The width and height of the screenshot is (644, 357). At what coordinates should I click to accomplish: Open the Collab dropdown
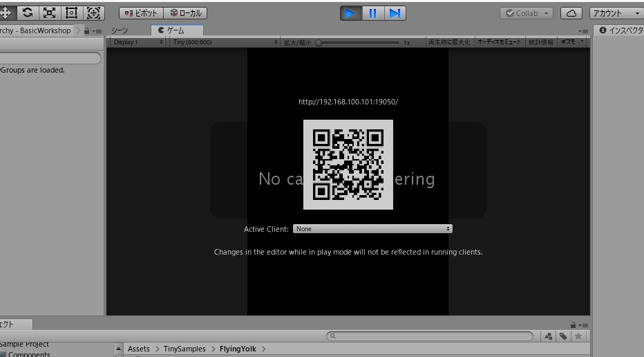pos(526,13)
